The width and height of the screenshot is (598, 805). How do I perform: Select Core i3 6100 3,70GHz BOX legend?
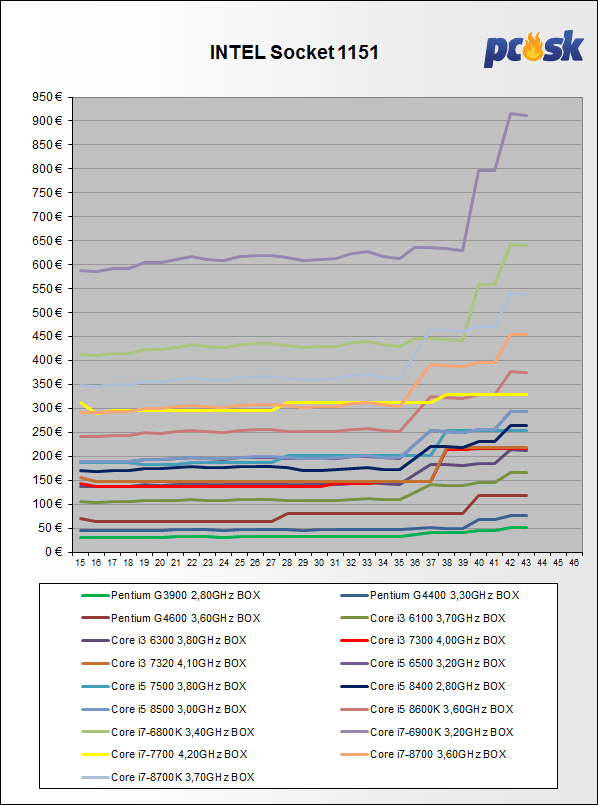point(423,618)
